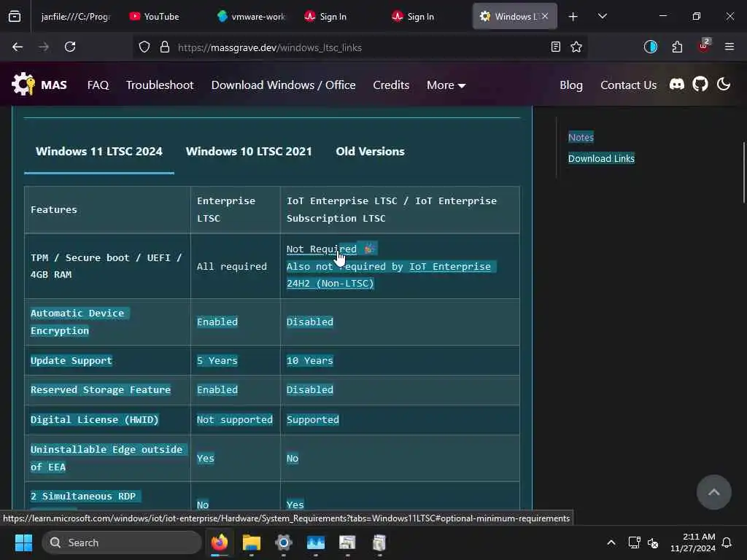Select the Windows 11 LTSC 2024 tab
This screenshot has width=747, height=560.
(x=99, y=152)
